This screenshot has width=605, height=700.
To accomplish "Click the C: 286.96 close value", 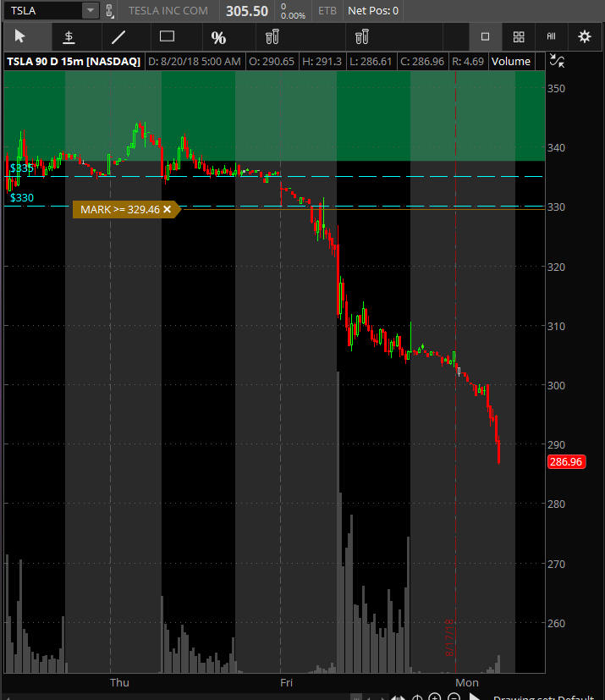I will [x=422, y=61].
